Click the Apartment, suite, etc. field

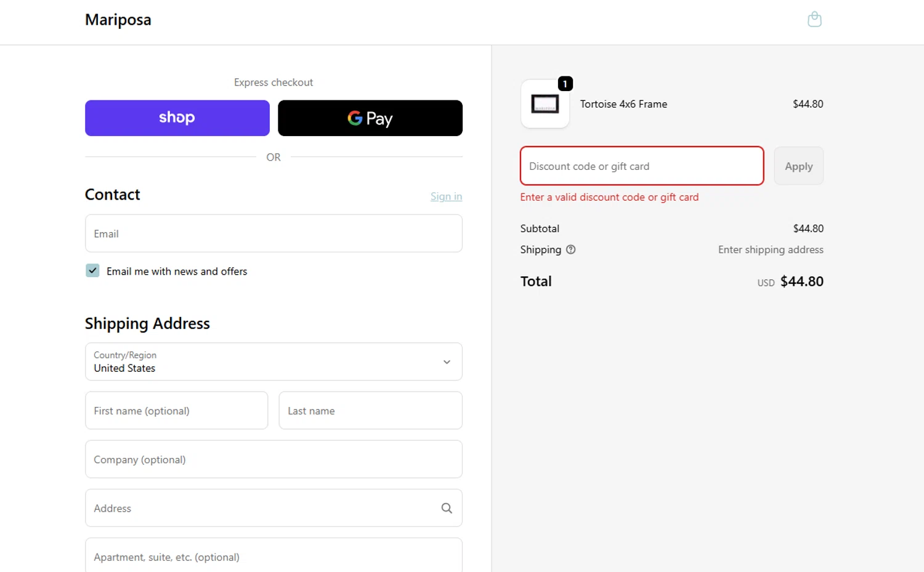pyautogui.click(x=274, y=555)
